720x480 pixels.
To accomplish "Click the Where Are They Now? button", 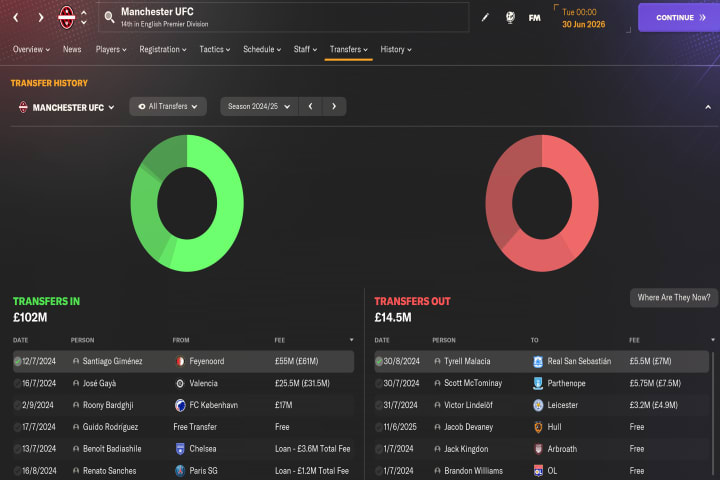I will [674, 298].
